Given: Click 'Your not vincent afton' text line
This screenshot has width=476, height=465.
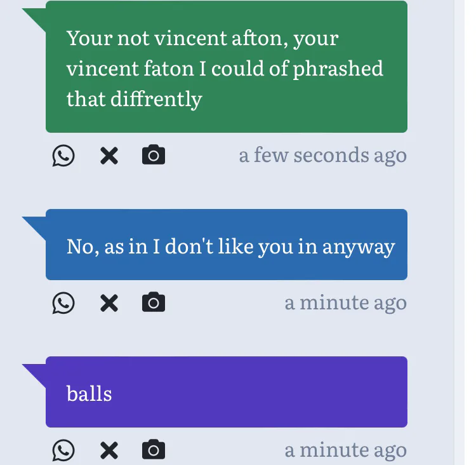Looking at the screenshot, I should 202,38.
